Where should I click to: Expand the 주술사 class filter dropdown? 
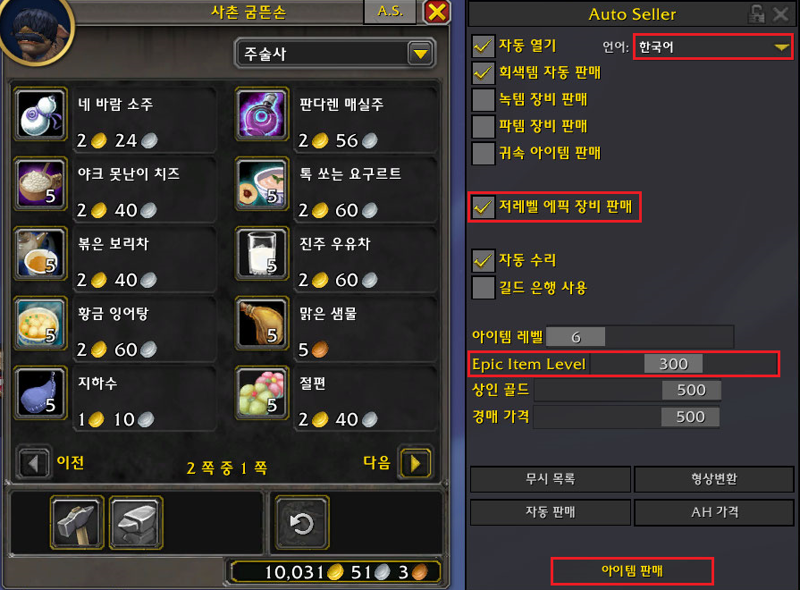[335, 53]
